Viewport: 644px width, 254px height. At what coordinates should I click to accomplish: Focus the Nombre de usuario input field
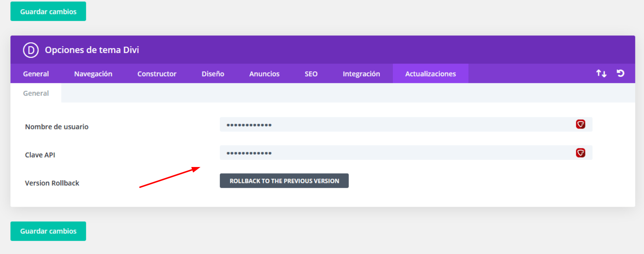click(406, 124)
